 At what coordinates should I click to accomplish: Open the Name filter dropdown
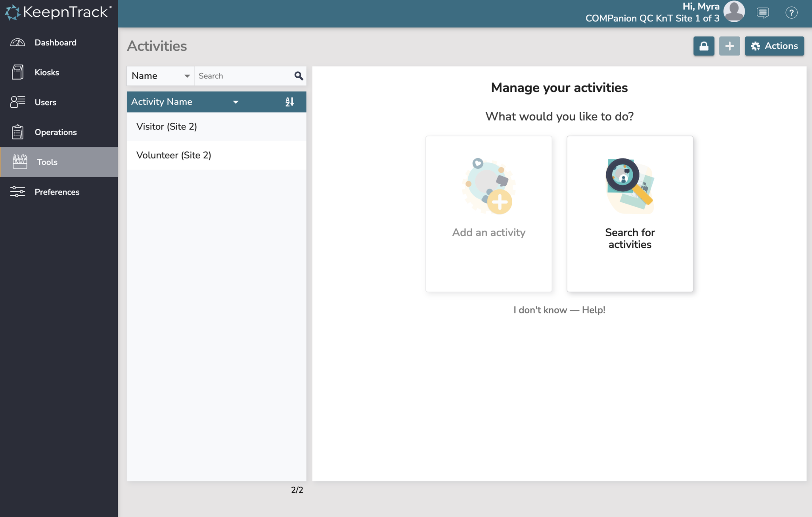coord(160,75)
